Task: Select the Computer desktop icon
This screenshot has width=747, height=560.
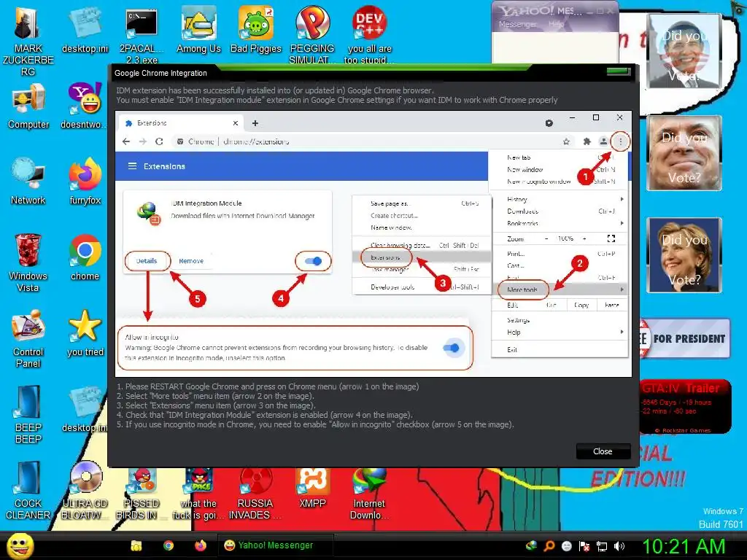Action: pyautogui.click(x=28, y=106)
